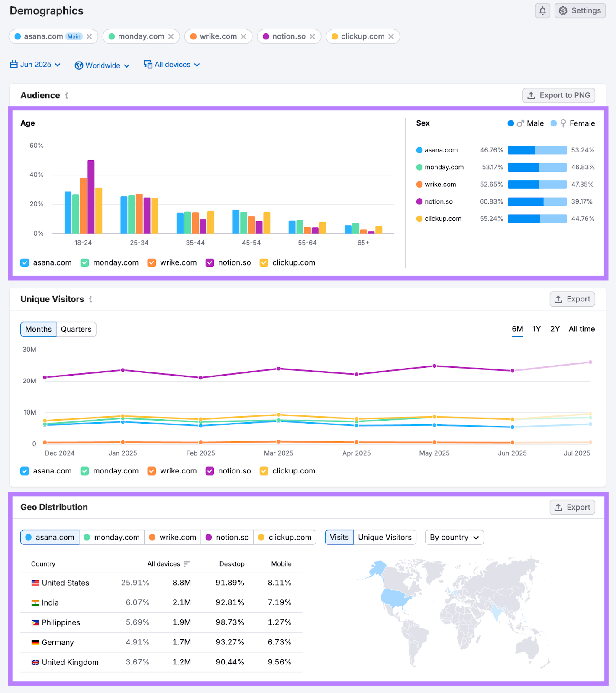Toggle notion.so checkbox in Unique Visitors legend
The image size is (616, 693).
coord(210,471)
